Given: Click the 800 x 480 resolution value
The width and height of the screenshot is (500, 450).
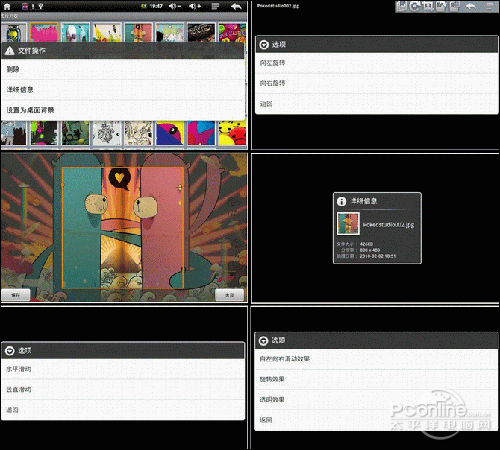Looking at the screenshot, I should point(370,250).
